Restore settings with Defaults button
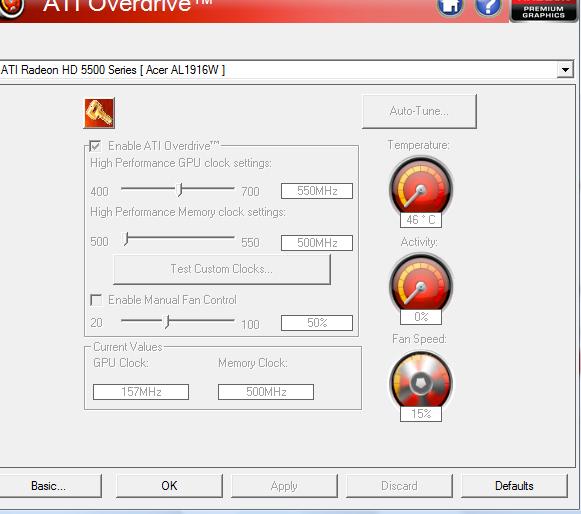Image resolution: width=581 pixels, height=514 pixels. tap(514, 486)
